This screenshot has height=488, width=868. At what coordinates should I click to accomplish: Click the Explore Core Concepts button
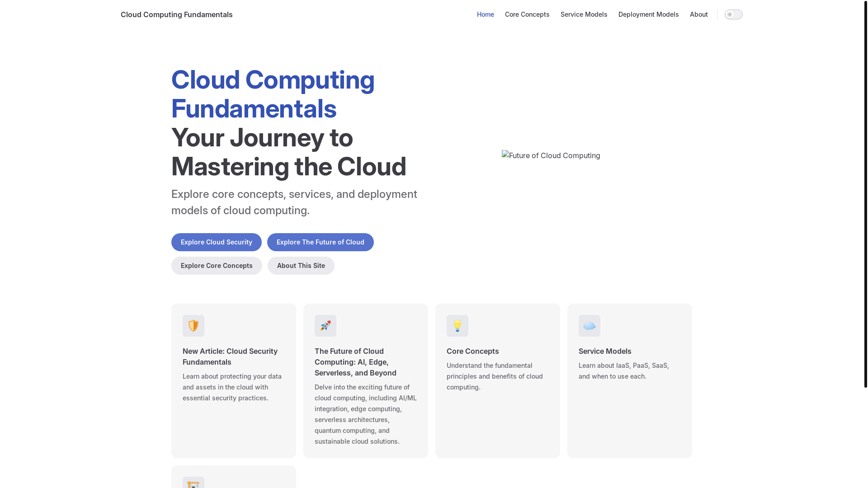217,266
